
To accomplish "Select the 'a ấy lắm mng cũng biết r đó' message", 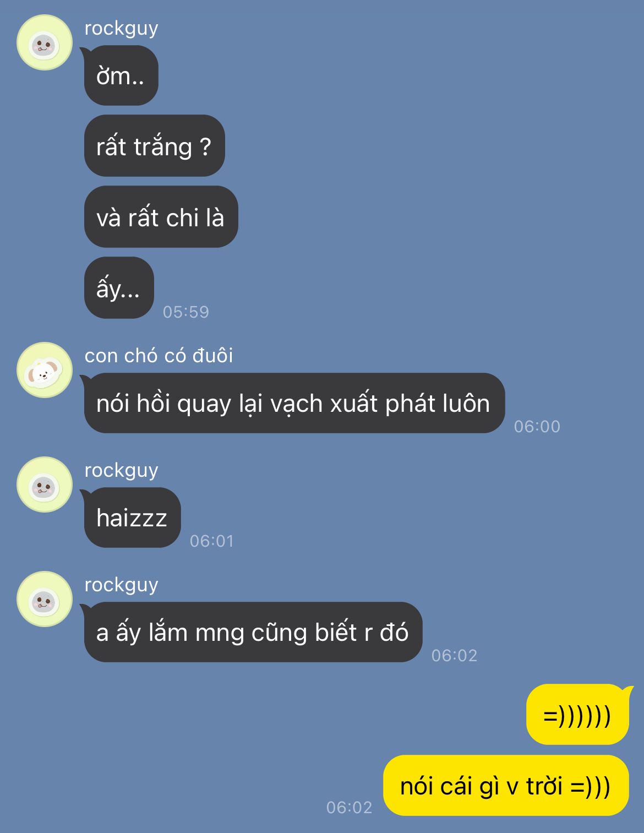I will (253, 632).
